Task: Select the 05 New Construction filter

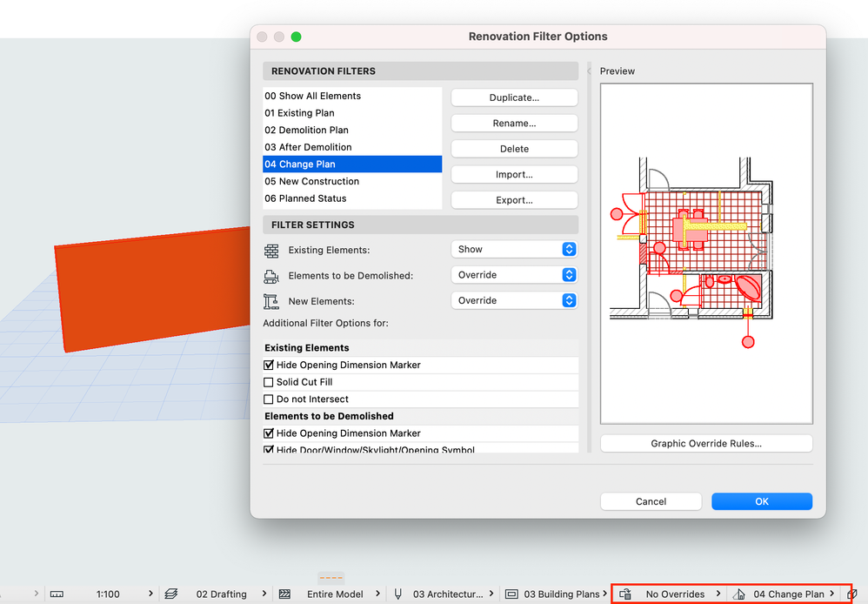Action: point(352,181)
